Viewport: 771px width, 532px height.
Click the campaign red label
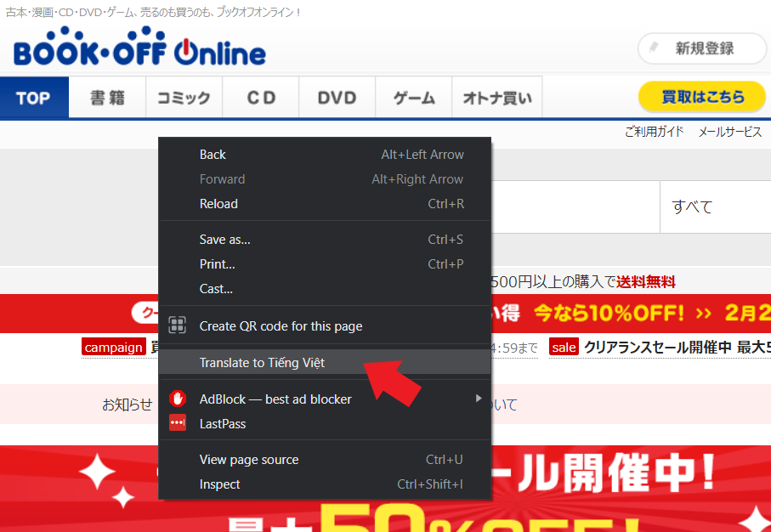114,347
